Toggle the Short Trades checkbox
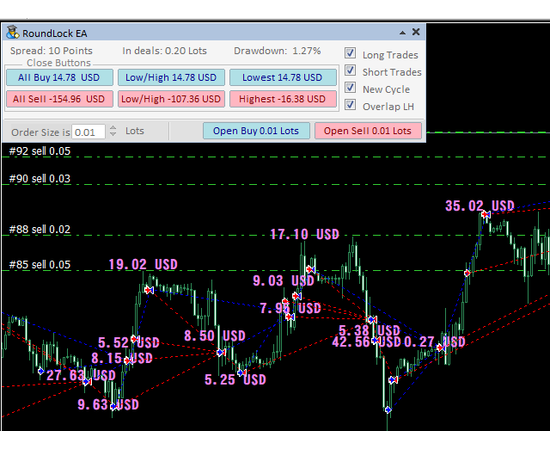 click(x=350, y=70)
